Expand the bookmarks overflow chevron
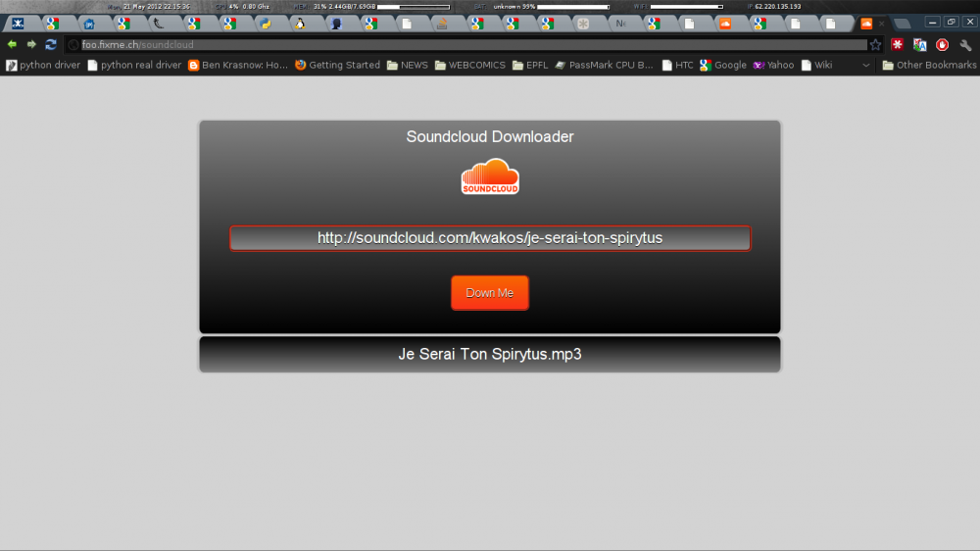980x551 pixels. tap(865, 66)
